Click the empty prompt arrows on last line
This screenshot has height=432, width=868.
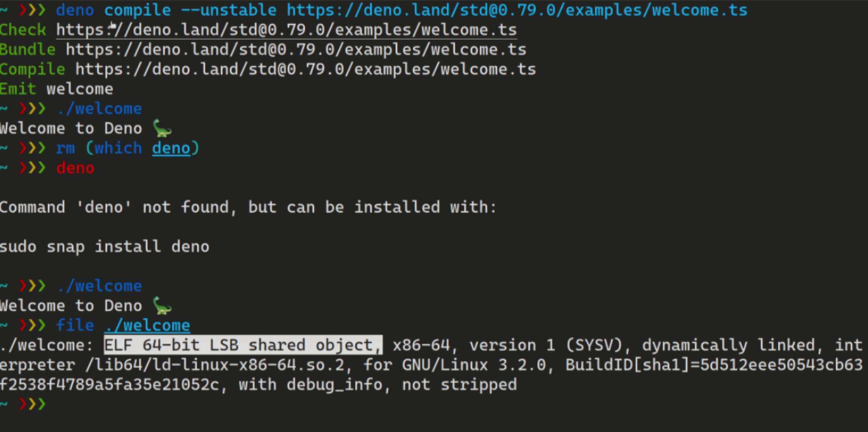(32, 404)
